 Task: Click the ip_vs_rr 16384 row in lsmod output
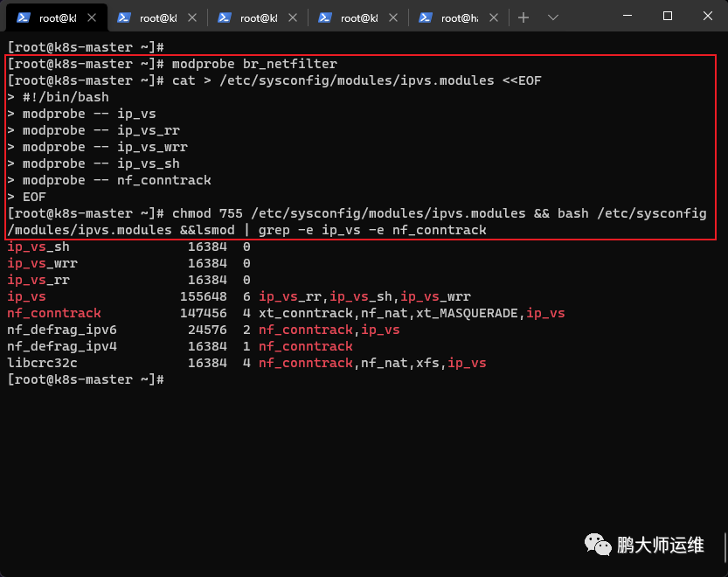point(128,280)
